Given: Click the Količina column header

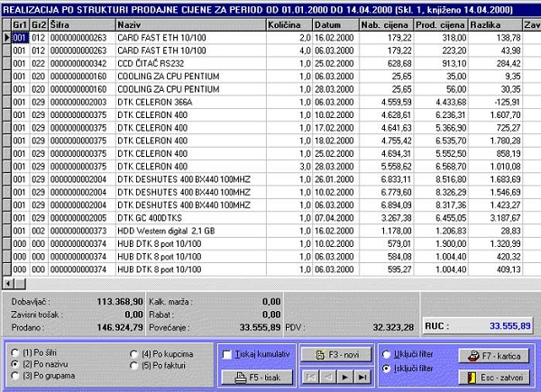Looking at the screenshot, I should pos(289,25).
